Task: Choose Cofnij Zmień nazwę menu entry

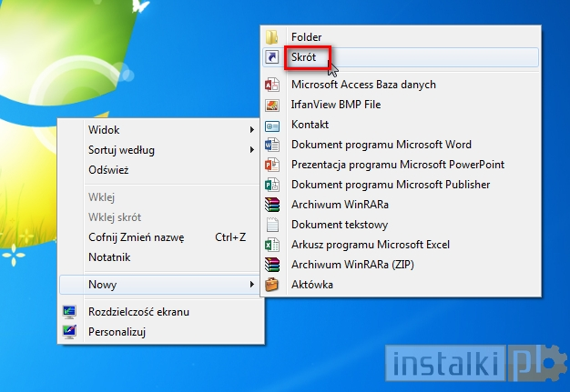Action: pyautogui.click(x=136, y=237)
